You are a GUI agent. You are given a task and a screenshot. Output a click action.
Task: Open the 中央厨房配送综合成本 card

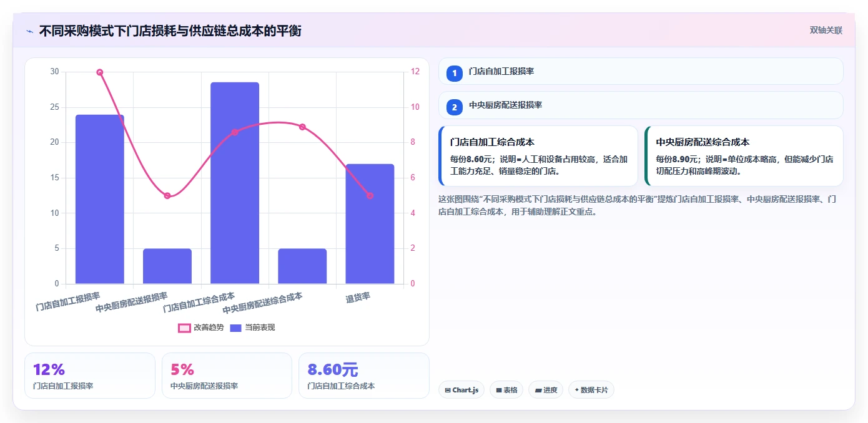(x=744, y=156)
